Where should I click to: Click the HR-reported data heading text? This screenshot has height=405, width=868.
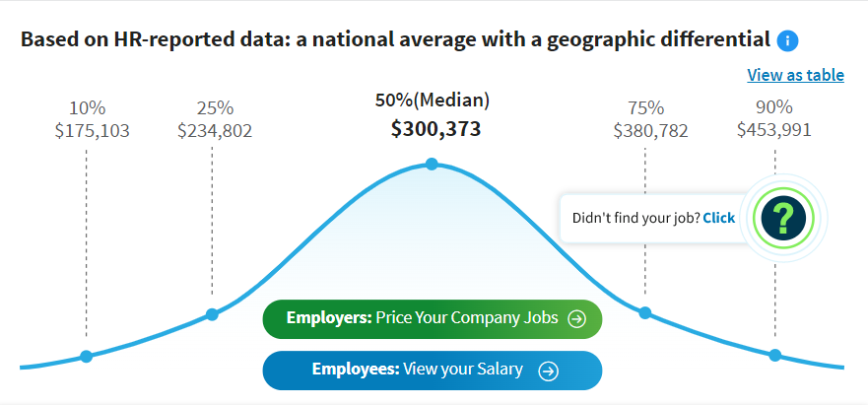[394, 40]
